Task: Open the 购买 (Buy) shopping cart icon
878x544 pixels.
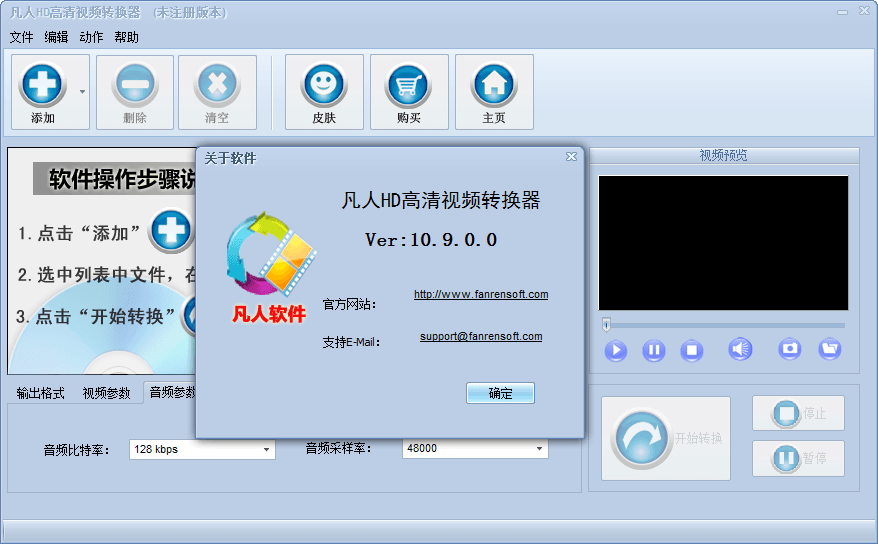Action: point(408,84)
